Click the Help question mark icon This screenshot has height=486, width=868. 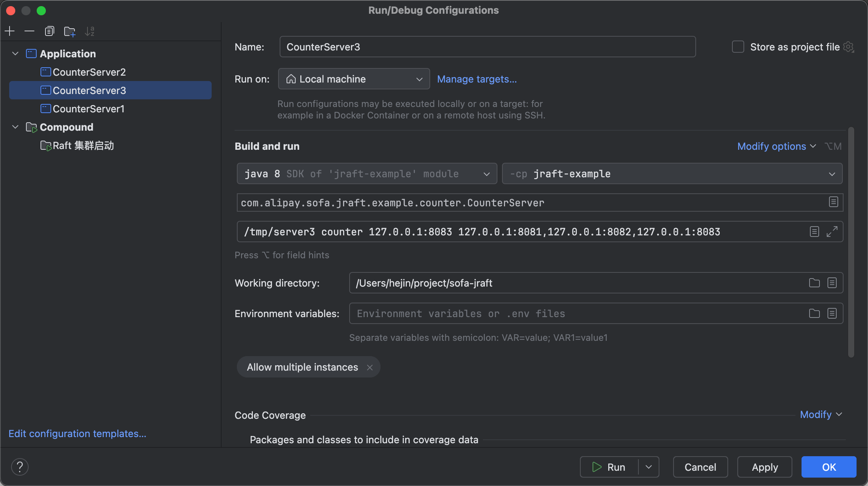(20, 467)
